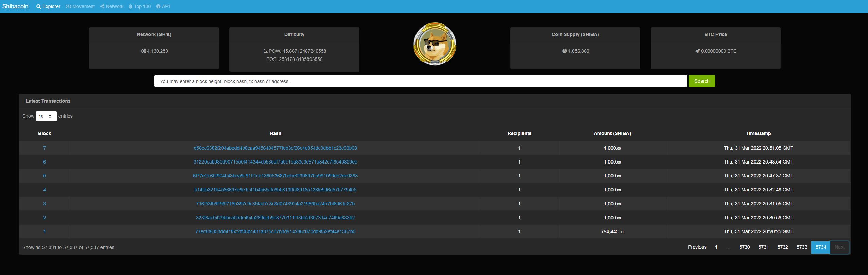The image size is (868, 275).
Task: Open transaction hash starting 716f53fb9f
Action: 275,204
